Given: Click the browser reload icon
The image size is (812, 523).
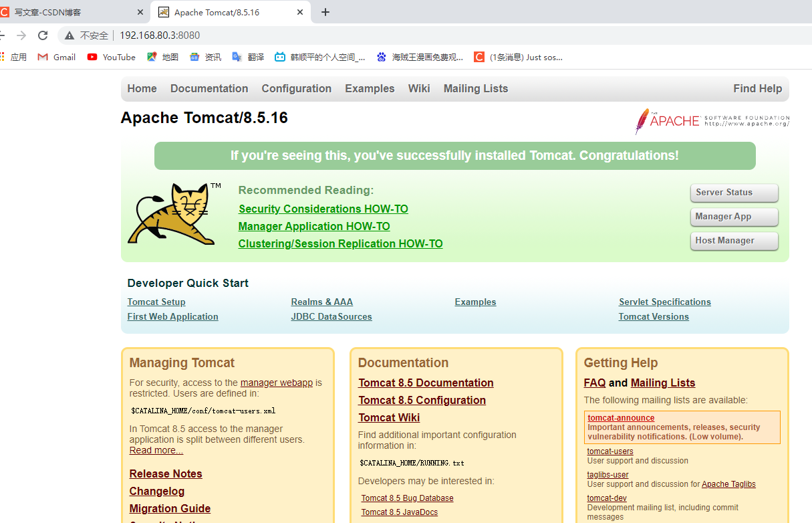Looking at the screenshot, I should pyautogui.click(x=43, y=35).
